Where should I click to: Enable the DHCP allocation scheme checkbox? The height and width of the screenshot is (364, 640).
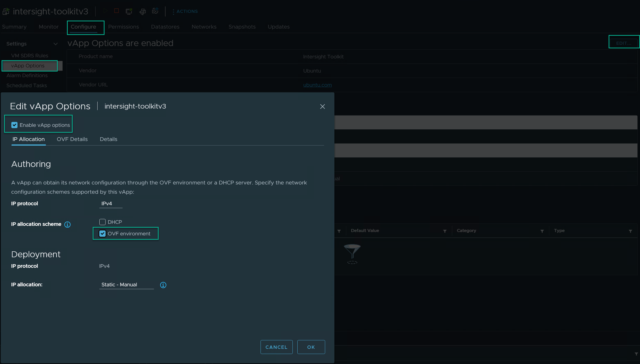(x=102, y=222)
